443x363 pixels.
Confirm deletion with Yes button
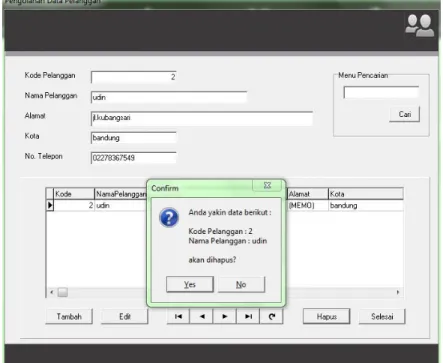[x=190, y=284]
